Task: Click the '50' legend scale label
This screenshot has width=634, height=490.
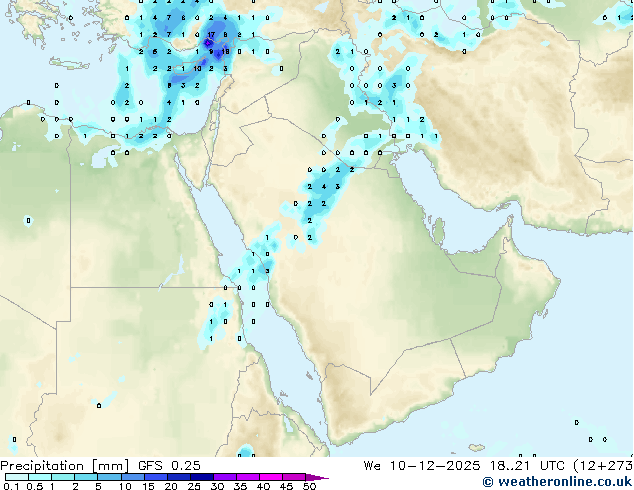Action: 309,486
